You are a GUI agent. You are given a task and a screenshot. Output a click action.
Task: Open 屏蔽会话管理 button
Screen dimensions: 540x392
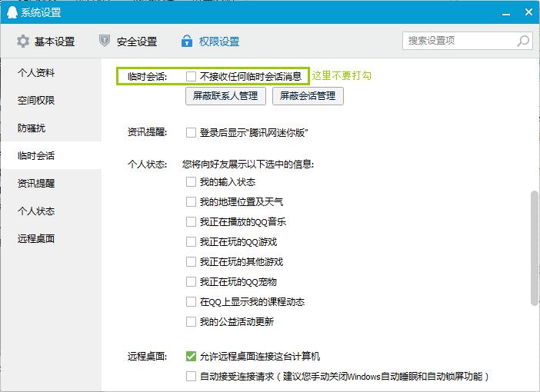(x=308, y=96)
